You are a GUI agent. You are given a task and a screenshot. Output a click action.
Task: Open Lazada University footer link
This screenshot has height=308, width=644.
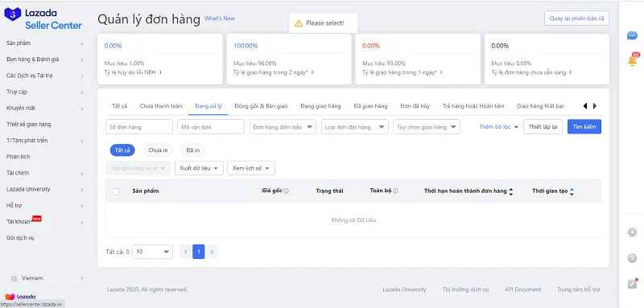pyautogui.click(x=404, y=290)
